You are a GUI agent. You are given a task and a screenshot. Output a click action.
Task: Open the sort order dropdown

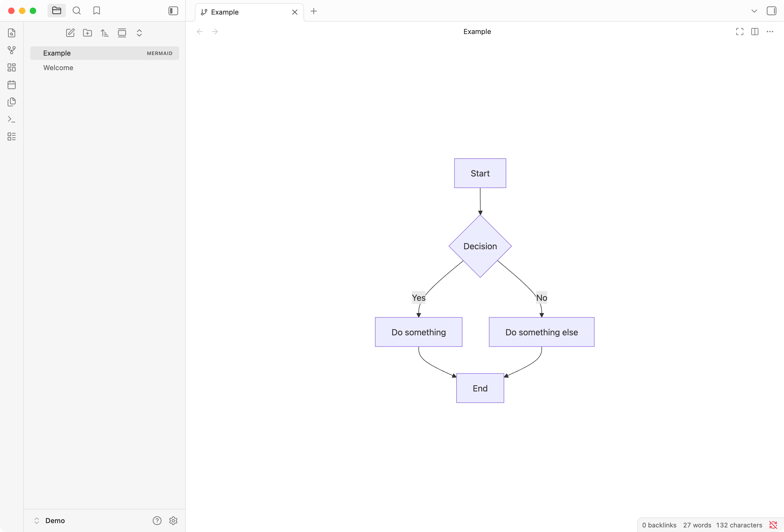tap(104, 33)
